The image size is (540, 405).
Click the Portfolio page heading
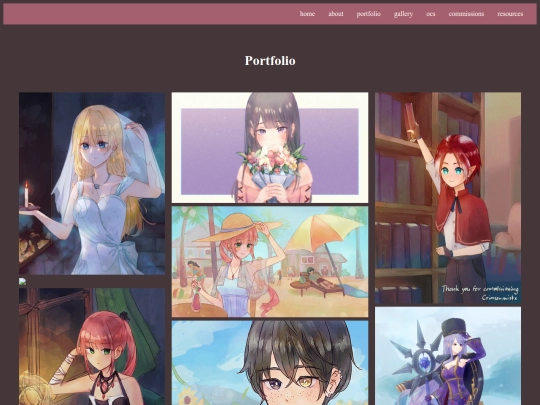pos(270,61)
